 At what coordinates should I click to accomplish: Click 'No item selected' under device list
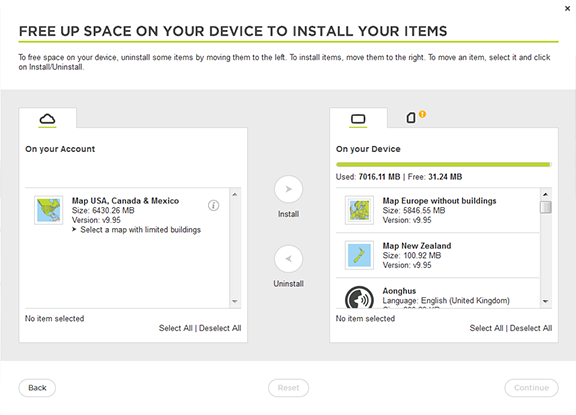(x=365, y=318)
